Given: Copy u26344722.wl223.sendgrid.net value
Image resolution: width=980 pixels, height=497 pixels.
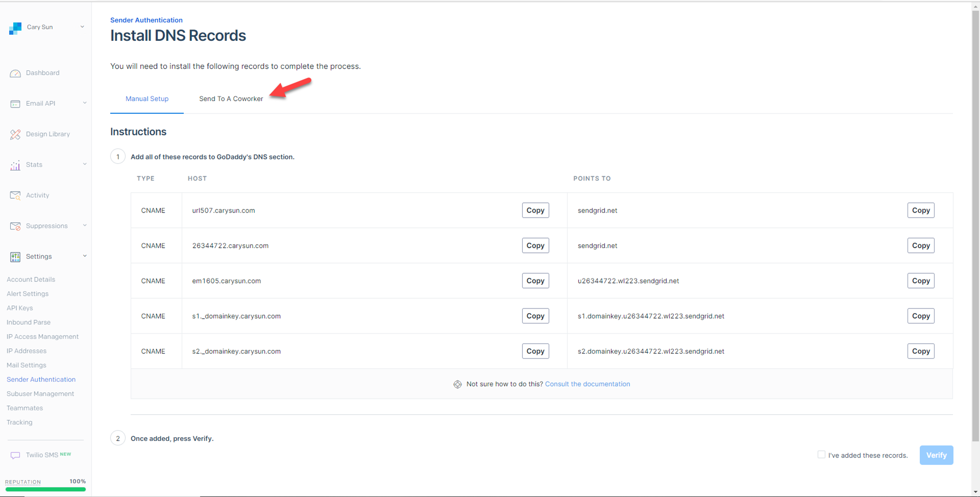Looking at the screenshot, I should tap(921, 281).
